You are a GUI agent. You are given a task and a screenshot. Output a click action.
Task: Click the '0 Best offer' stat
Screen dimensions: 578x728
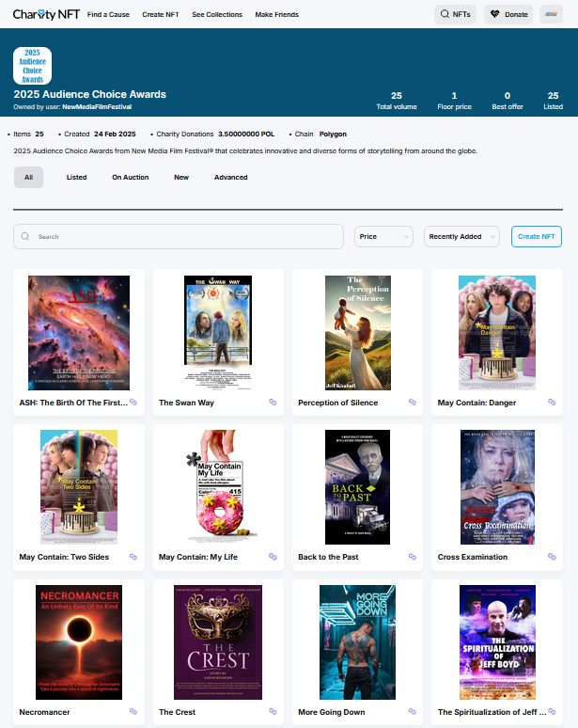pyautogui.click(x=508, y=101)
